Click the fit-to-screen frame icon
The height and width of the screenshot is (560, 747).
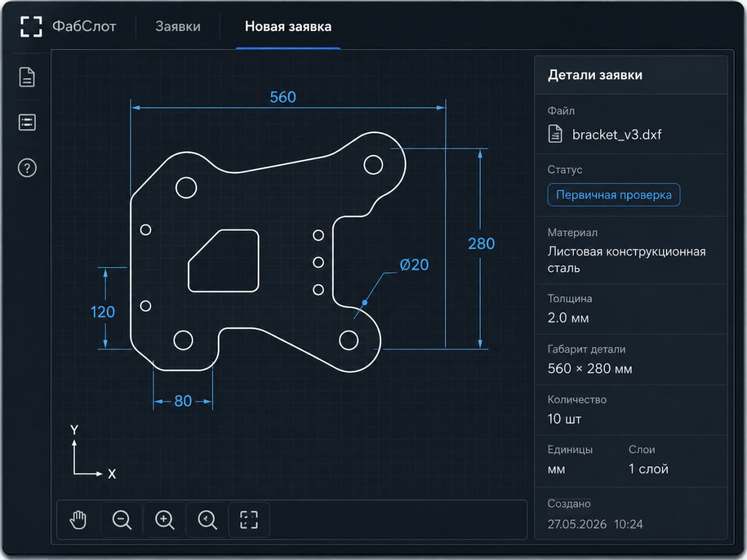249,519
